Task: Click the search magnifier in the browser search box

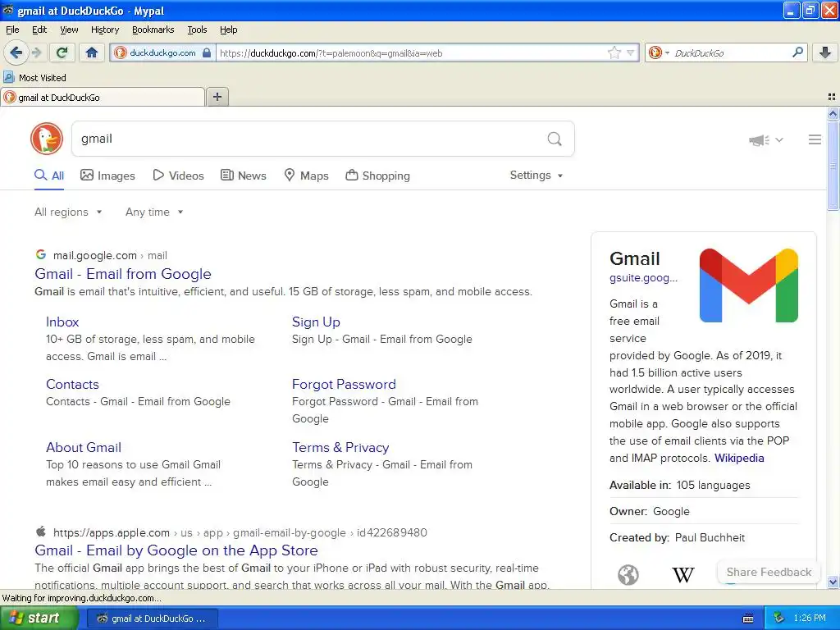Action: pos(797,52)
